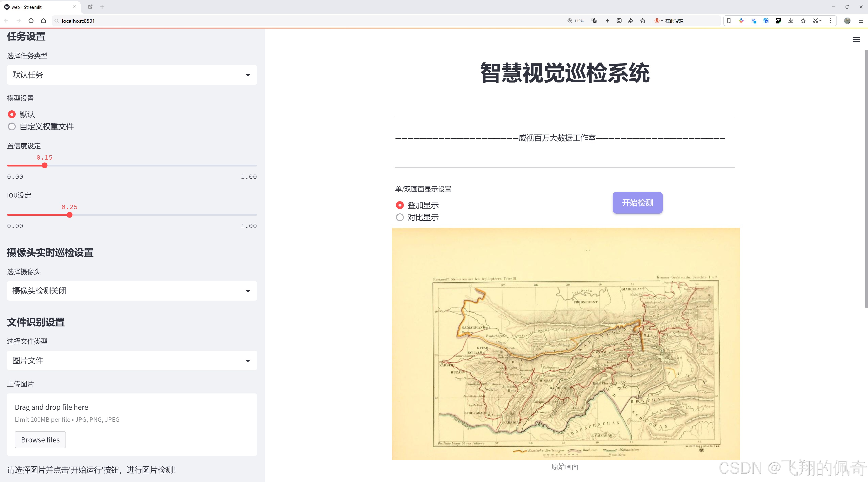The width and height of the screenshot is (868, 482).
Task: Open the favorites star icon in toolbar
Action: pos(803,20)
